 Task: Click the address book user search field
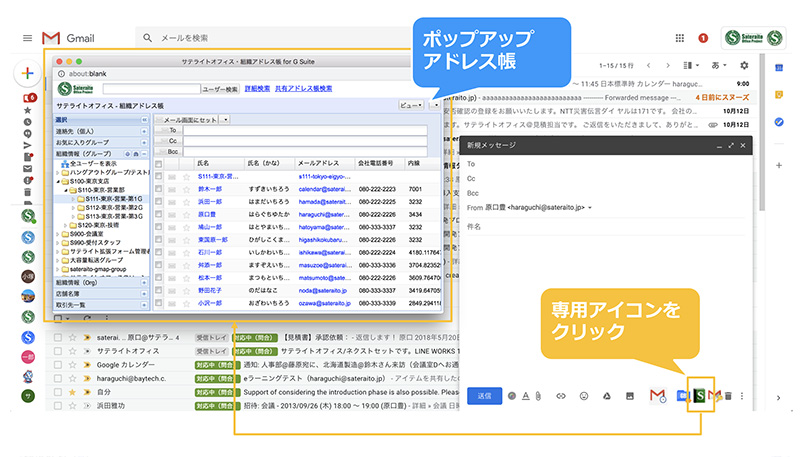[152, 89]
